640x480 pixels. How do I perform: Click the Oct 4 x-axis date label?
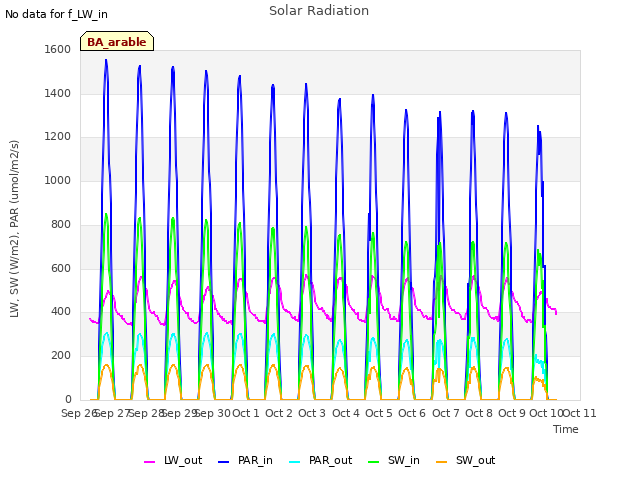[x=346, y=413]
